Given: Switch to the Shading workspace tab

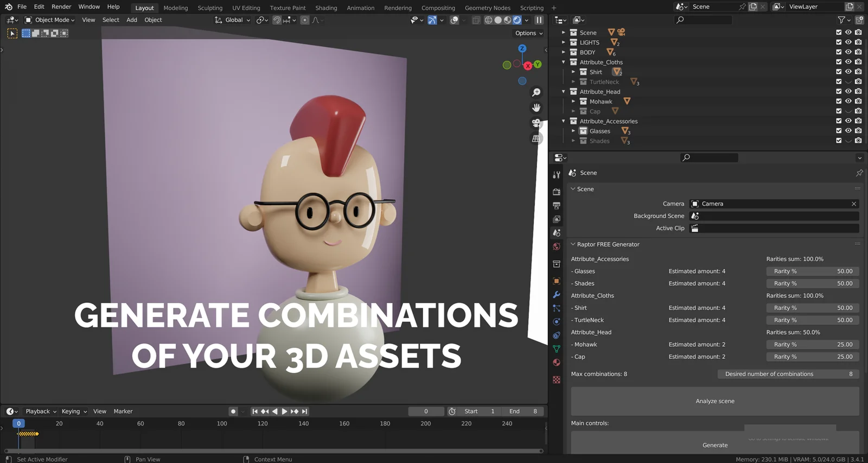Looking at the screenshot, I should point(326,8).
